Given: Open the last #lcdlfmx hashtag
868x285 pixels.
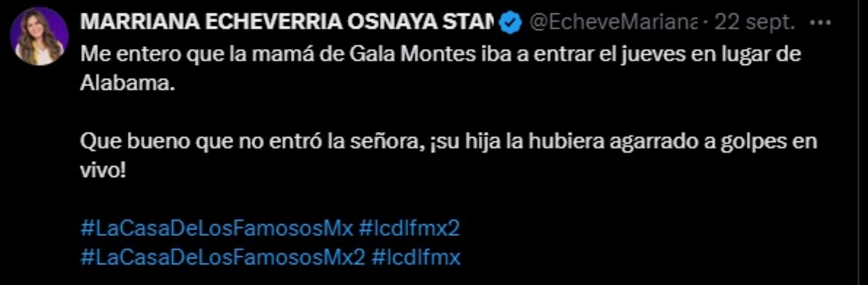Looking at the screenshot, I should tap(416, 257).
